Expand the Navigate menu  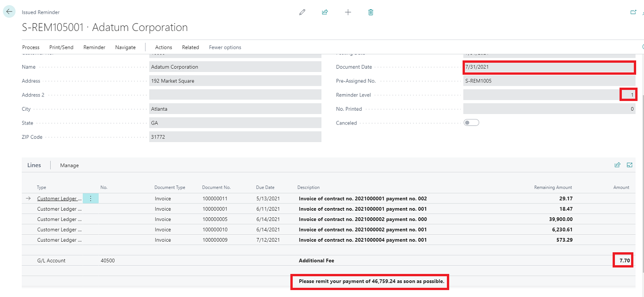[126, 48]
